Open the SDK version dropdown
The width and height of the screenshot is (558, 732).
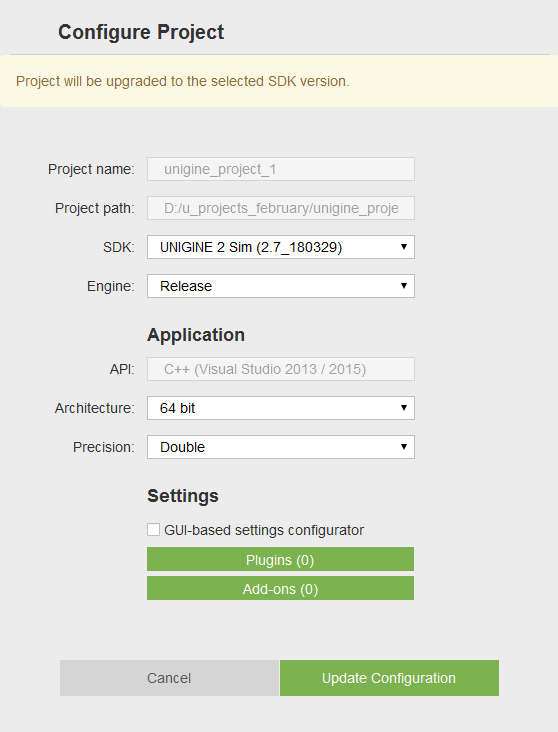tap(281, 247)
